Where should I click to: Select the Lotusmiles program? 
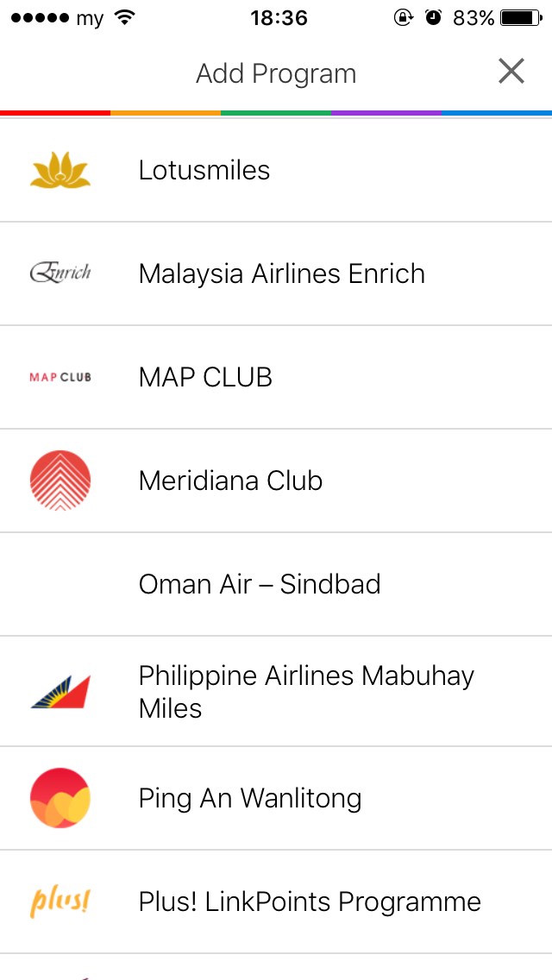204,170
